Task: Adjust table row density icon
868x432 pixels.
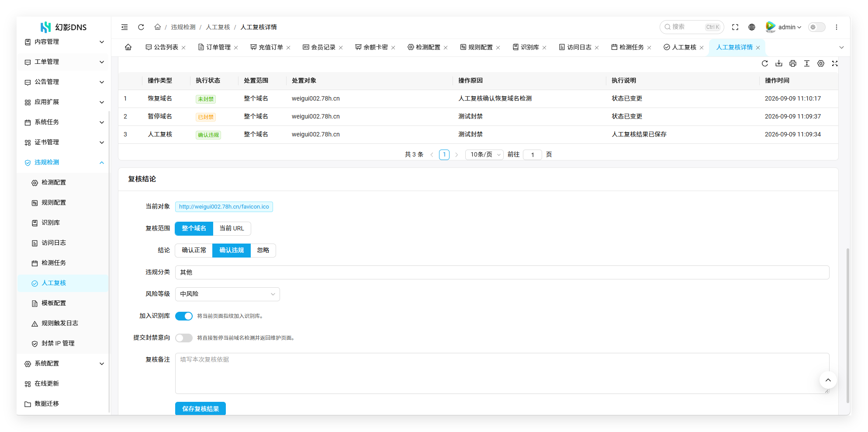Action: 807,63
